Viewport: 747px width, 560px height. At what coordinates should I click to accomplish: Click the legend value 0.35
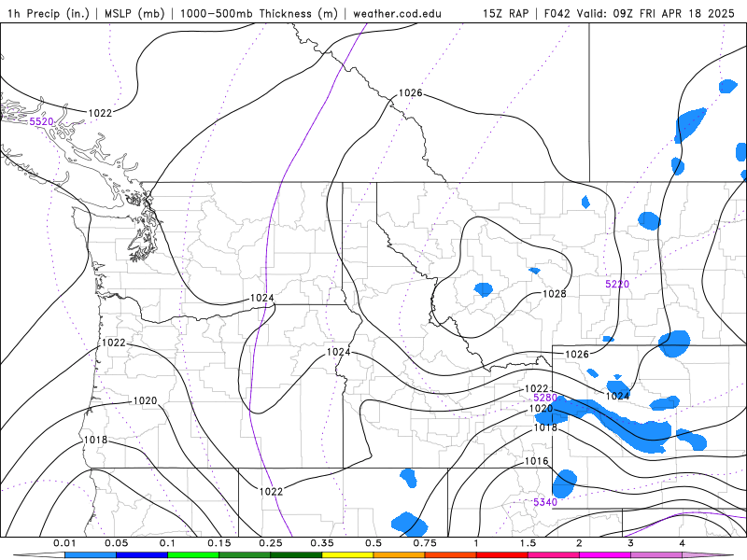click(x=322, y=543)
